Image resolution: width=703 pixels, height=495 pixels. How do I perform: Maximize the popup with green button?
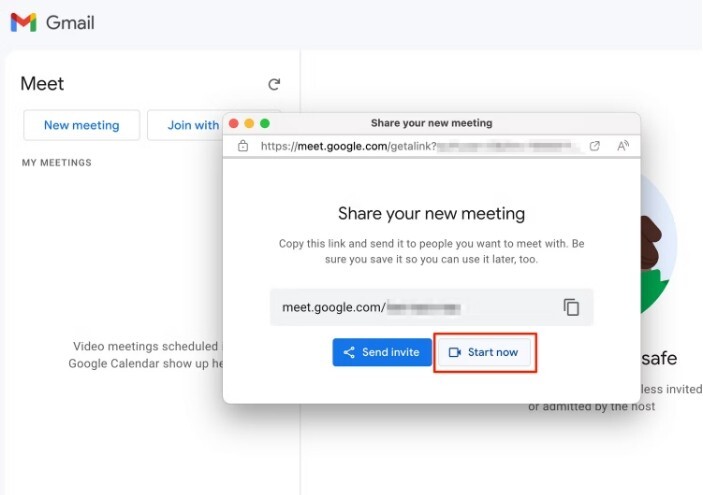click(265, 123)
